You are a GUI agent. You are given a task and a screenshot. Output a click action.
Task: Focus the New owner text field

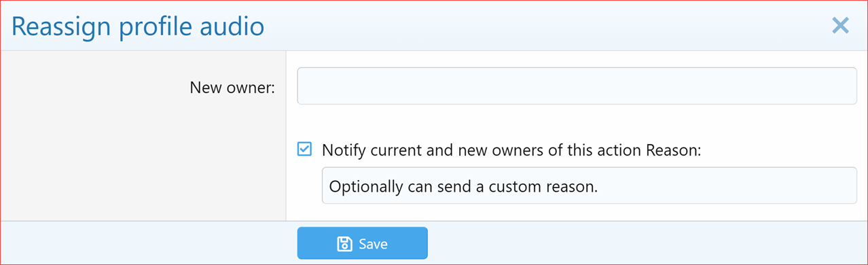point(577,86)
